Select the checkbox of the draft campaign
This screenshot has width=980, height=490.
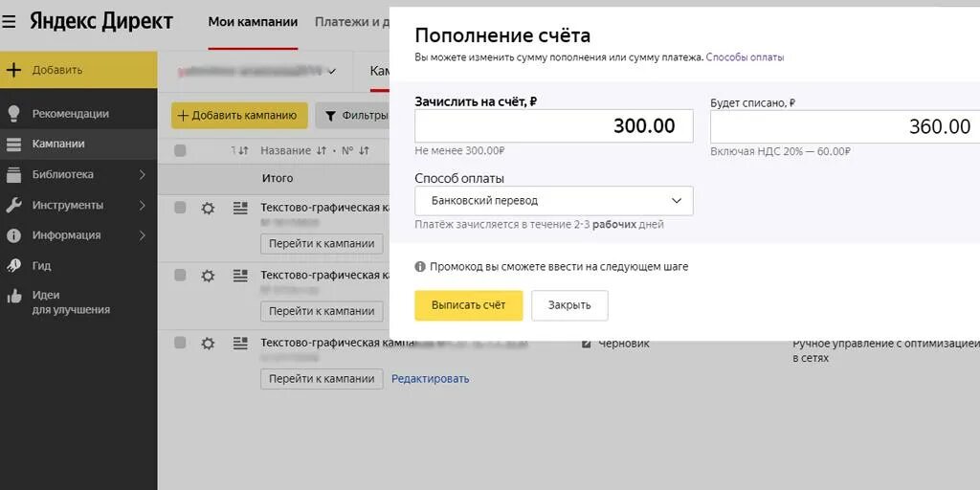(180, 343)
